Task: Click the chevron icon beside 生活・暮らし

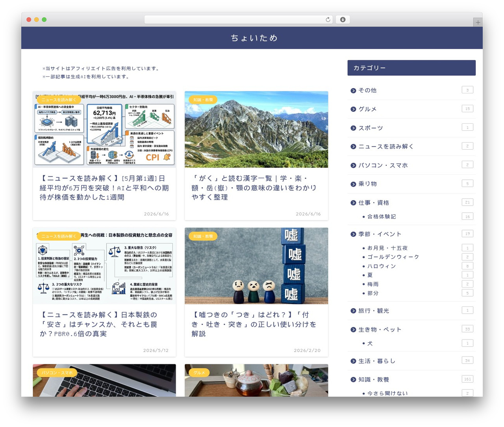Action: tap(353, 361)
